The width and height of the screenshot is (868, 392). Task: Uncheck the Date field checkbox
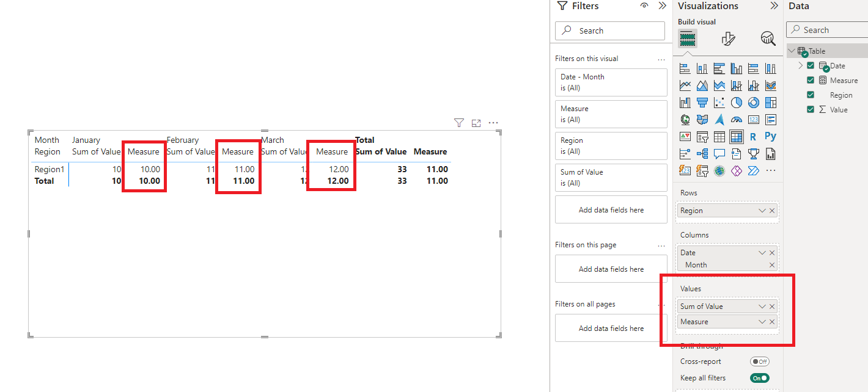811,66
